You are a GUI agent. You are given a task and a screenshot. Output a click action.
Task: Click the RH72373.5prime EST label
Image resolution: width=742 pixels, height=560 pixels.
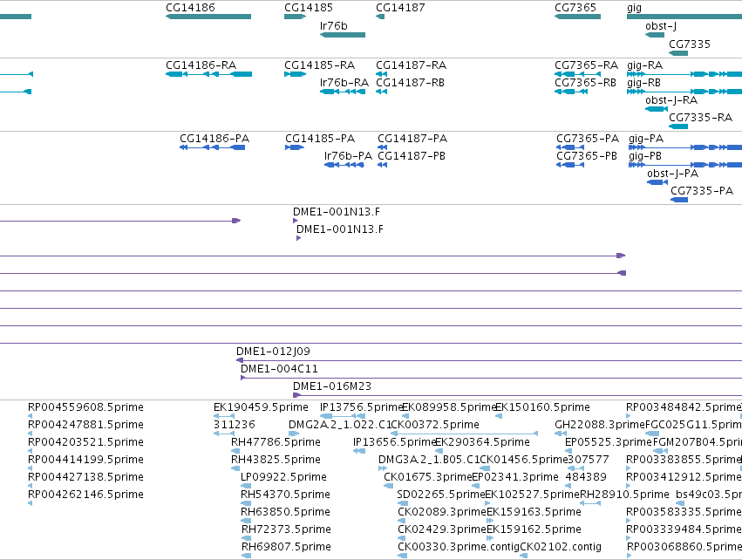(286, 529)
